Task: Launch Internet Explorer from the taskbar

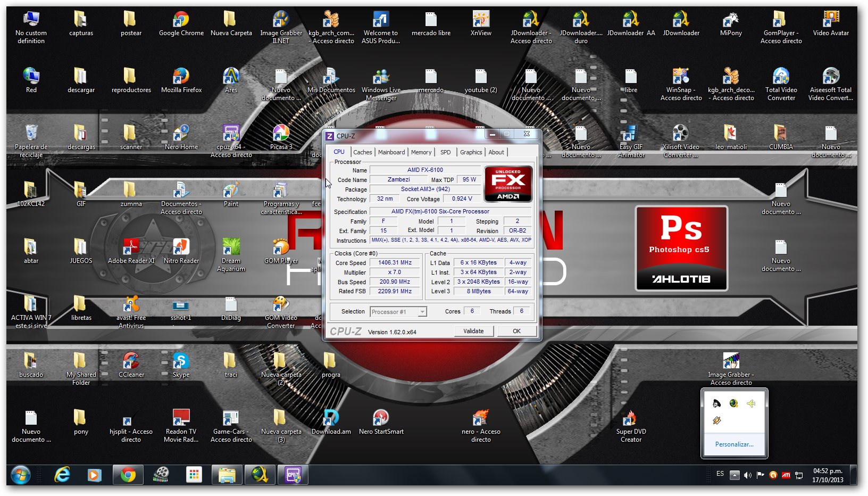Action: [x=62, y=475]
